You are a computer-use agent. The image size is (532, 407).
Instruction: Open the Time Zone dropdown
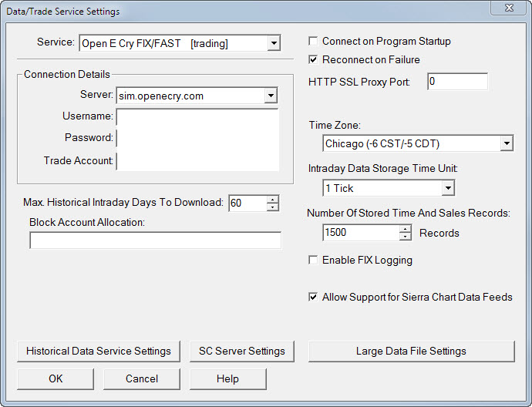point(506,143)
